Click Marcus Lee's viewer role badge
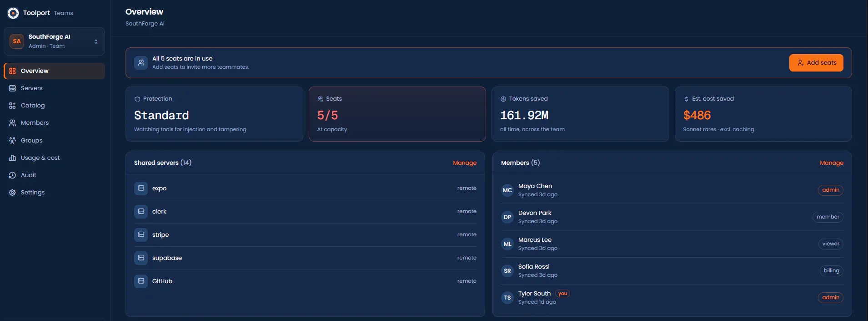 tap(831, 244)
